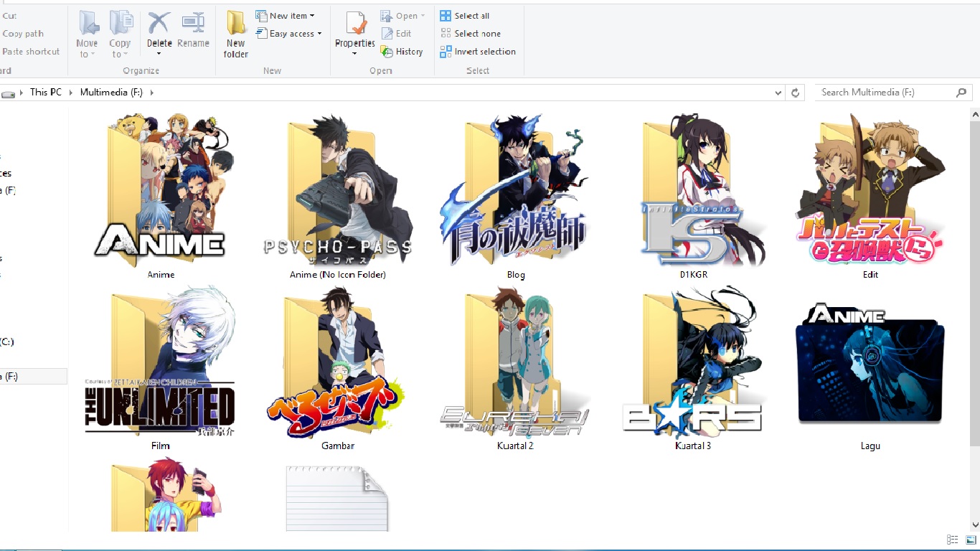Click the Select none option
Screen dimensions: 980x551
click(x=471, y=34)
